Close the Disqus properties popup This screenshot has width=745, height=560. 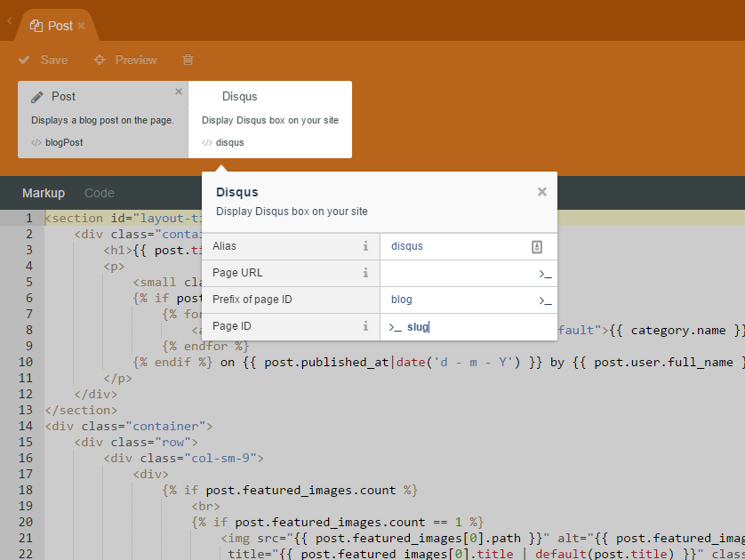(542, 192)
